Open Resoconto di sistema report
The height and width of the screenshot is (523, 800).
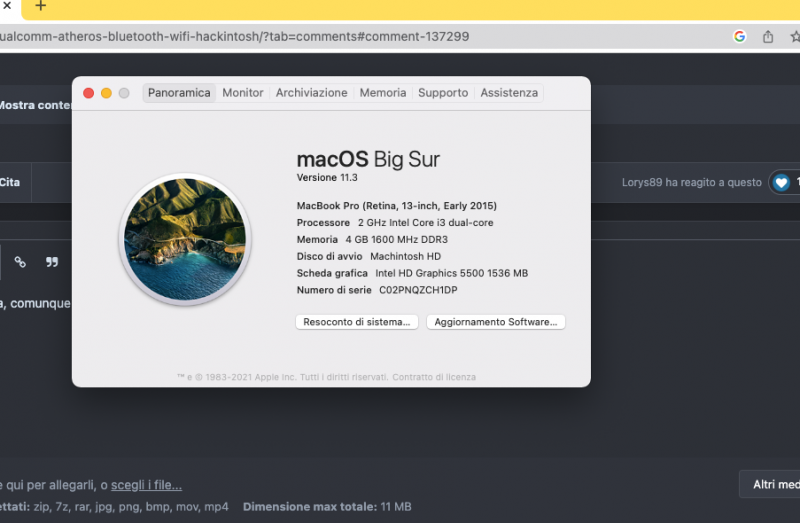tap(357, 322)
